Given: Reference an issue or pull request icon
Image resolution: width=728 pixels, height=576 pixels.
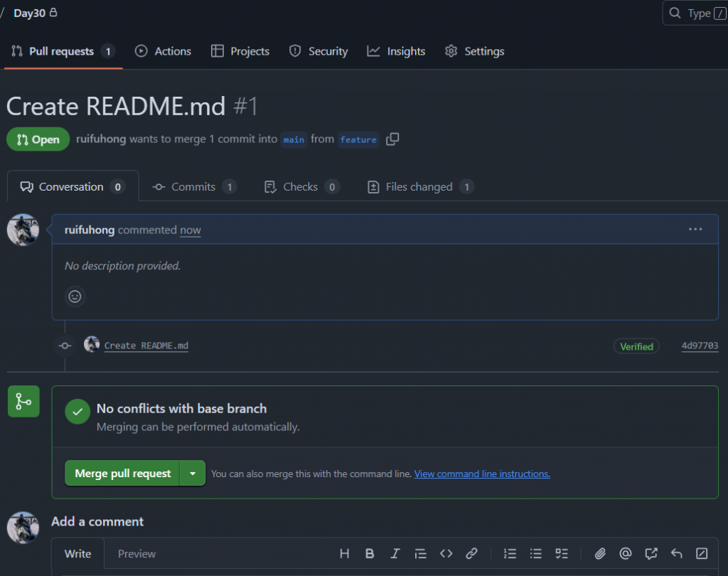Looking at the screenshot, I should tap(651, 554).
